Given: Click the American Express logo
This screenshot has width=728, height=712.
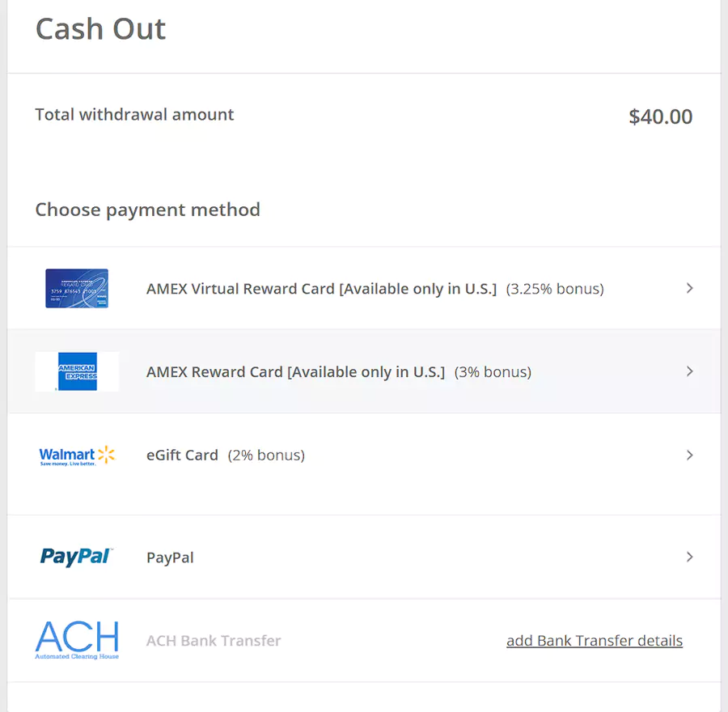Looking at the screenshot, I should tap(77, 371).
